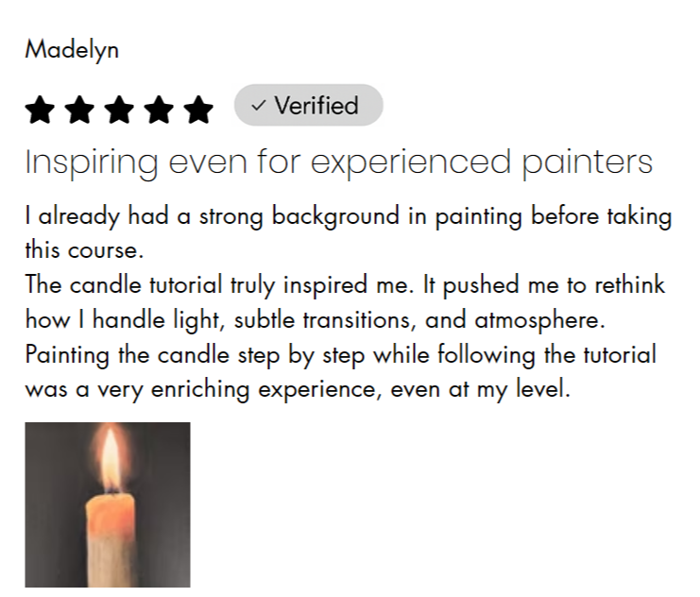
Task: Click the line starting "Painting the candle step by step"
Action: click(340, 355)
